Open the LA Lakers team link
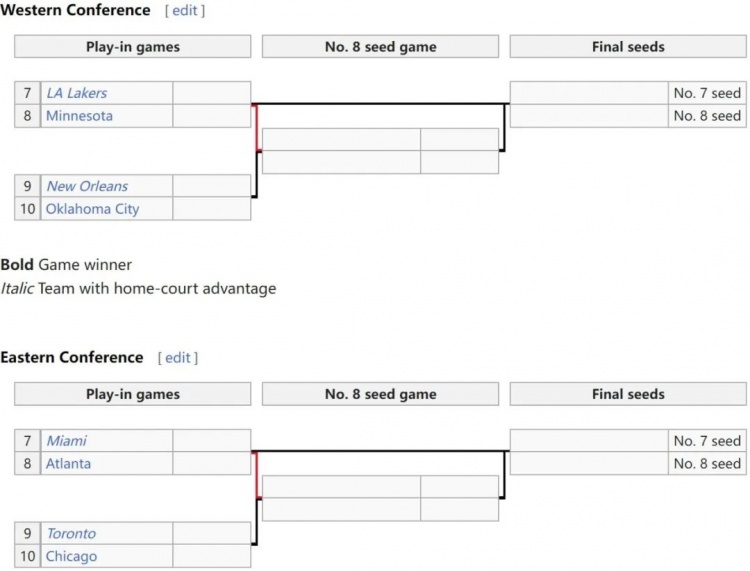This screenshot has height=571, width=750. point(77,93)
